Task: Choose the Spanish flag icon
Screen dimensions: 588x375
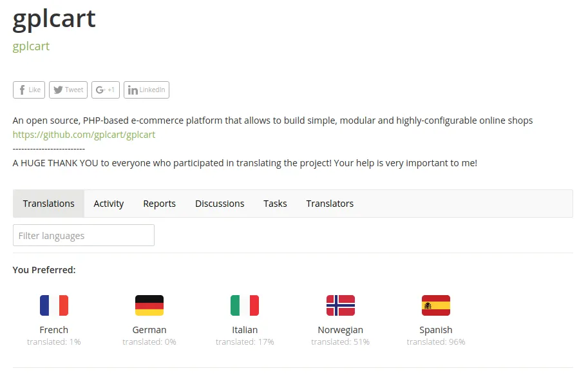Action: [x=436, y=305]
